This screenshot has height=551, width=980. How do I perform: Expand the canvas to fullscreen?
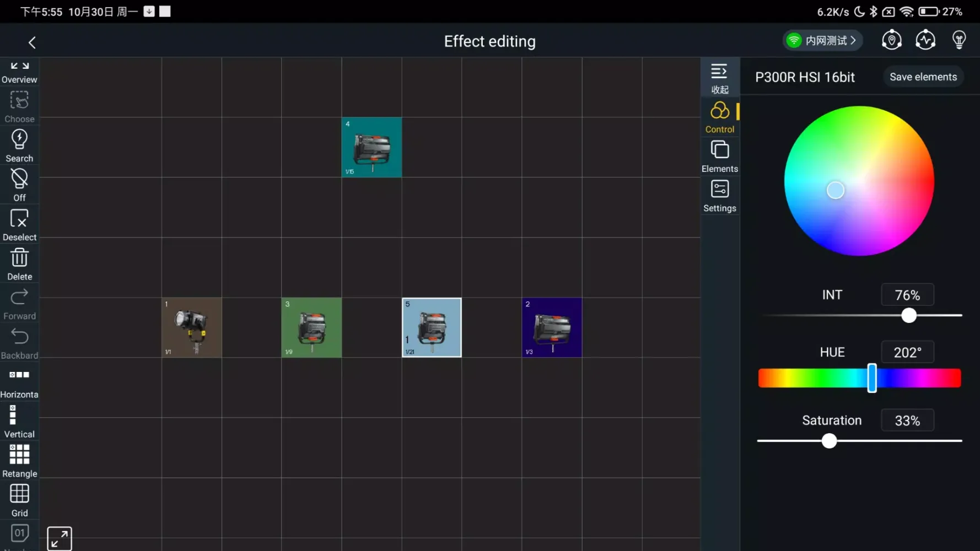60,538
